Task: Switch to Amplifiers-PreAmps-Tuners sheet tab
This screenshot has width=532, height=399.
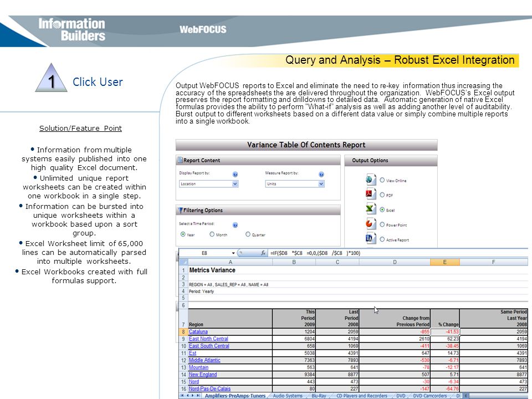Action: 235,396
